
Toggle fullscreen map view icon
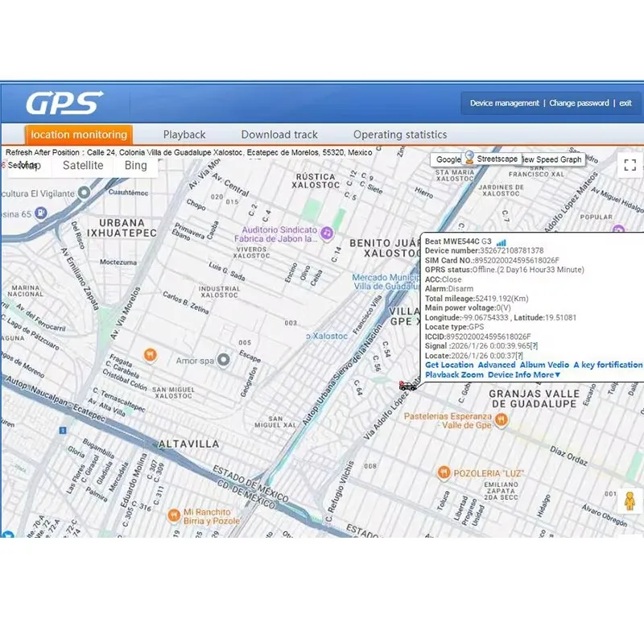coord(630,165)
